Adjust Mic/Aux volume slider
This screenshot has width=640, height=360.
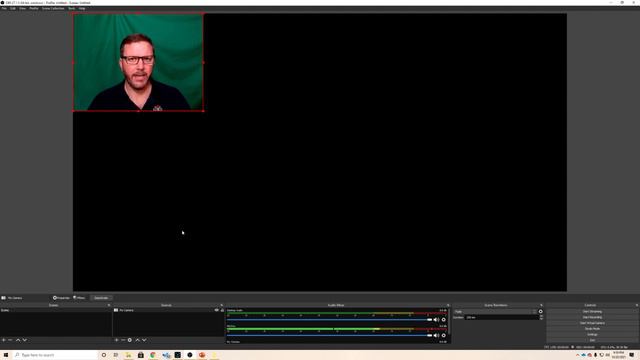pos(329,336)
